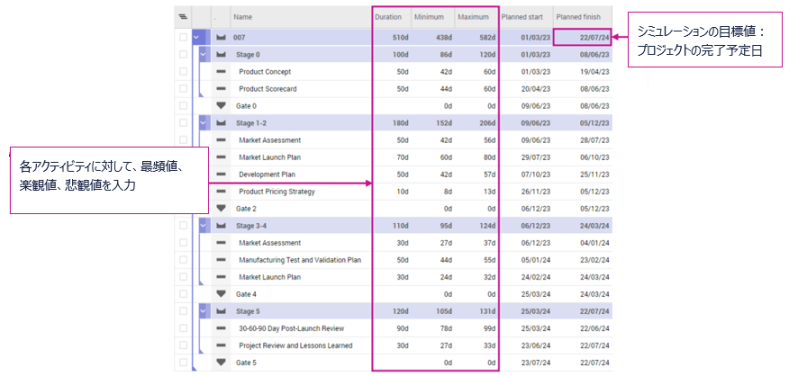Select the 438d minimum cell
Viewport: 789px width, 376px height.
click(x=444, y=37)
